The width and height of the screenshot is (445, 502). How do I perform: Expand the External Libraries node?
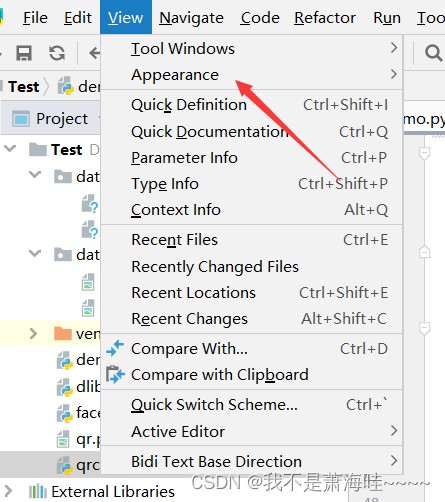(x=8, y=491)
